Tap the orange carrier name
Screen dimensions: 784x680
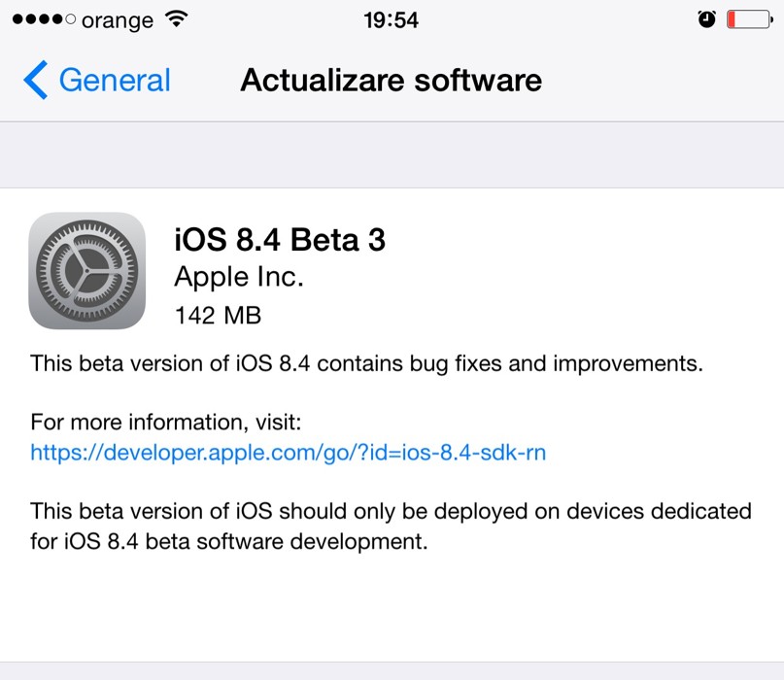(x=118, y=19)
